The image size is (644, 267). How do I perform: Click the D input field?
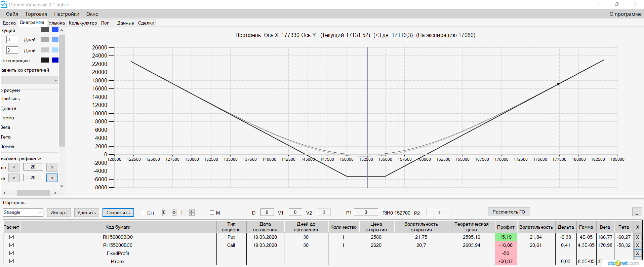tap(267, 212)
